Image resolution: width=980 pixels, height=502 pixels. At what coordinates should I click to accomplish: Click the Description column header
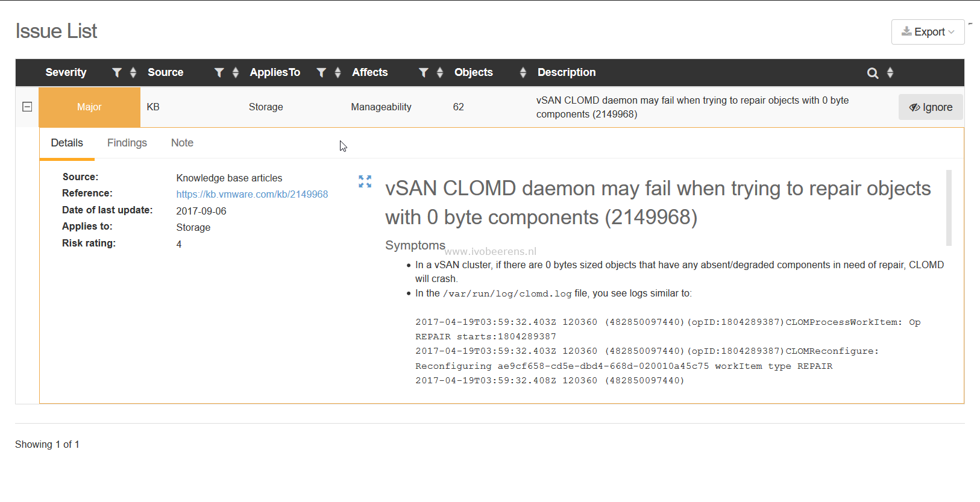coord(567,72)
